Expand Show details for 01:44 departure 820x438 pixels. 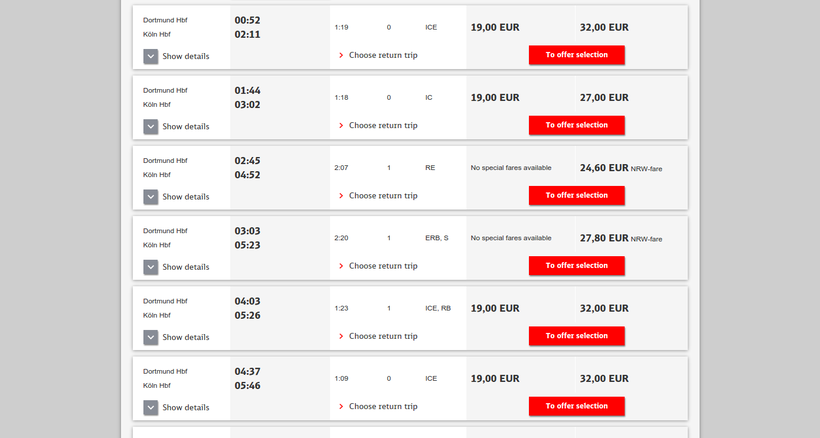point(176,126)
